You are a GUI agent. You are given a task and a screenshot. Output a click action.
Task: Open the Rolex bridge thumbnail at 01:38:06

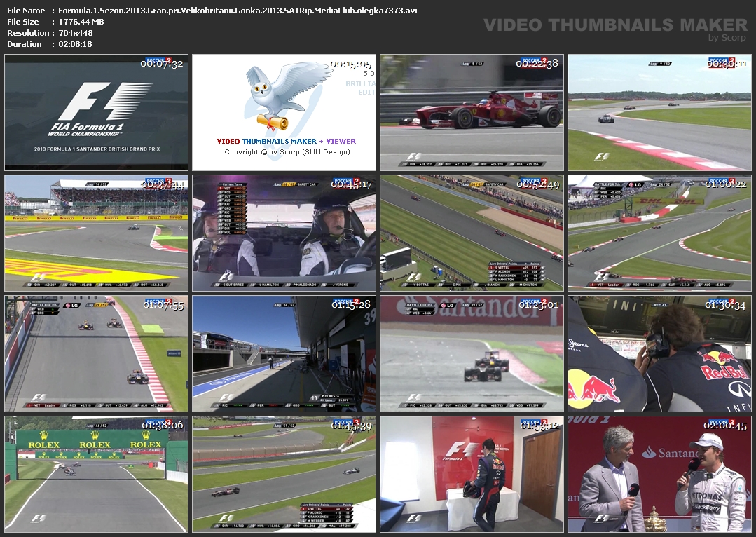tap(97, 474)
